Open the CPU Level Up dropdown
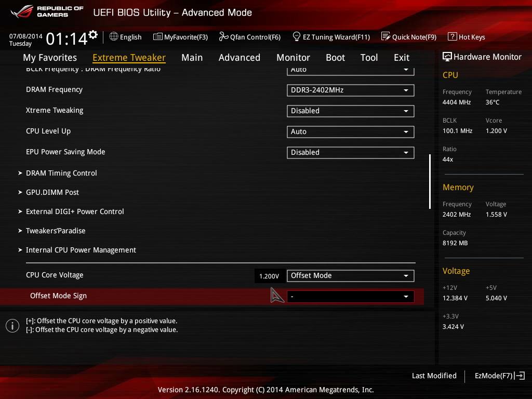Image resolution: width=532 pixels, height=399 pixels. click(x=351, y=131)
